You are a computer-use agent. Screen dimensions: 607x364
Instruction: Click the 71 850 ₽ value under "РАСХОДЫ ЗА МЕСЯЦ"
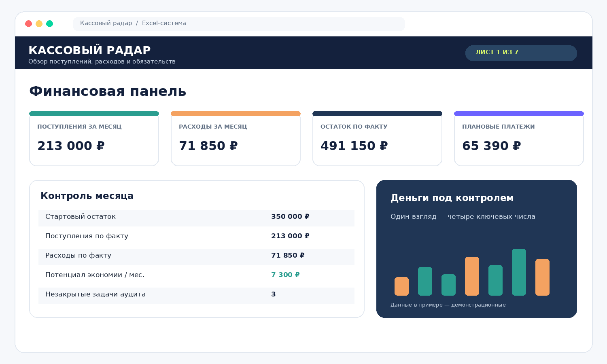pyautogui.click(x=208, y=146)
